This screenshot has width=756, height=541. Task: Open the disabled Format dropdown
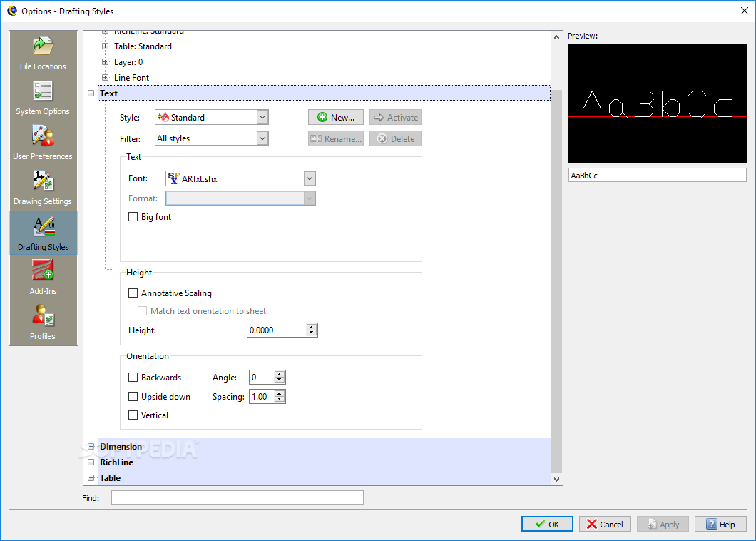tap(310, 198)
